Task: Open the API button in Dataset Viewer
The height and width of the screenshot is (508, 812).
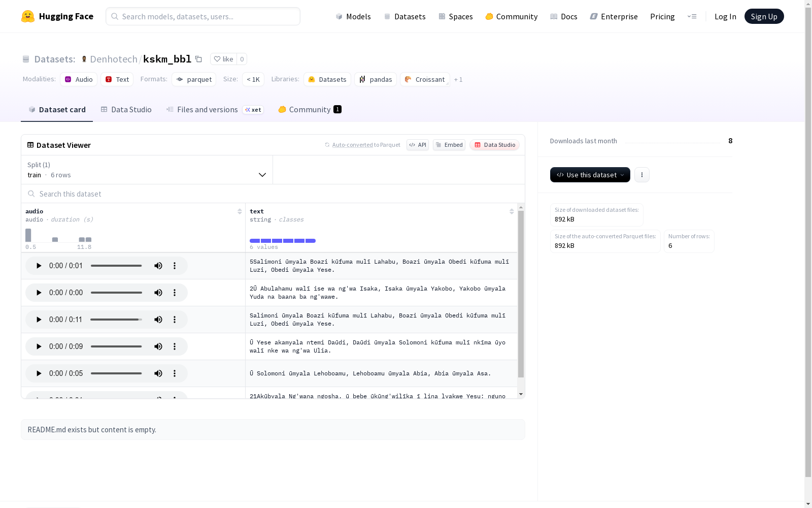Action: (x=418, y=145)
